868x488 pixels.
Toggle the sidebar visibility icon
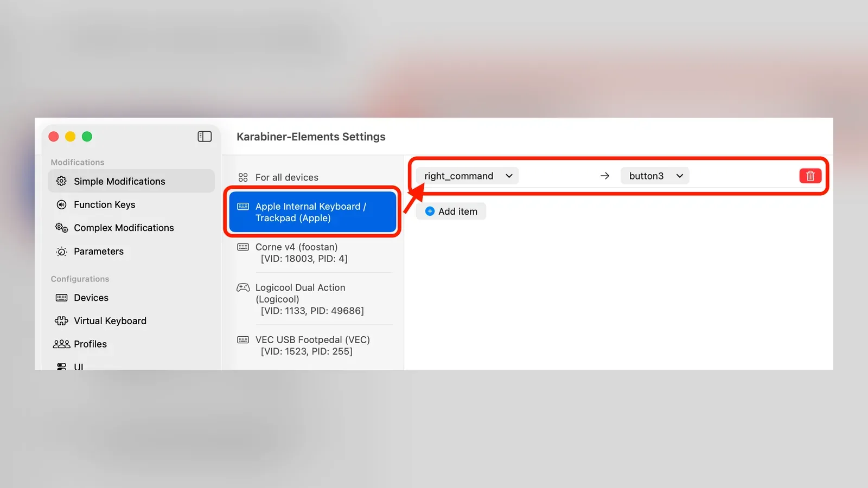pyautogui.click(x=205, y=137)
